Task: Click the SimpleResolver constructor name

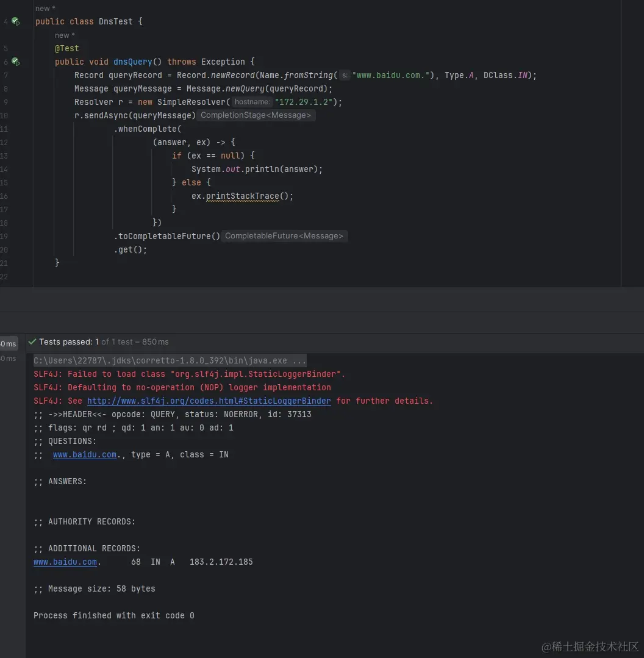Action: (191, 102)
